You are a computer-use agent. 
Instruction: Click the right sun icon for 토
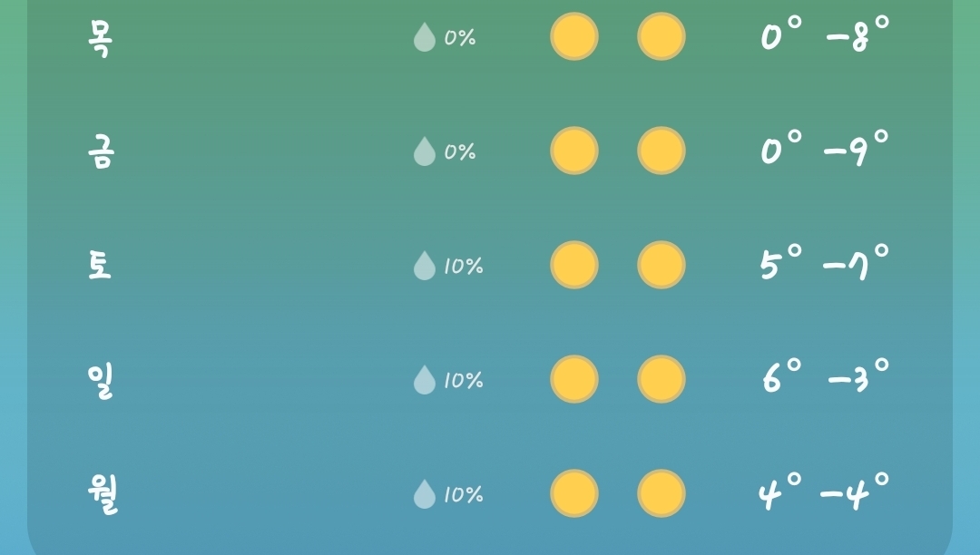[661, 265]
